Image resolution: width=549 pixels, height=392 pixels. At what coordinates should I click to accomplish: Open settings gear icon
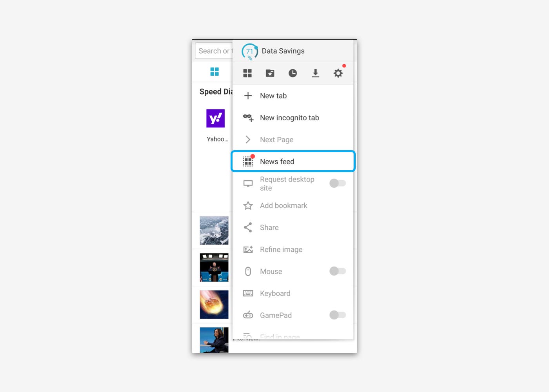click(x=338, y=73)
